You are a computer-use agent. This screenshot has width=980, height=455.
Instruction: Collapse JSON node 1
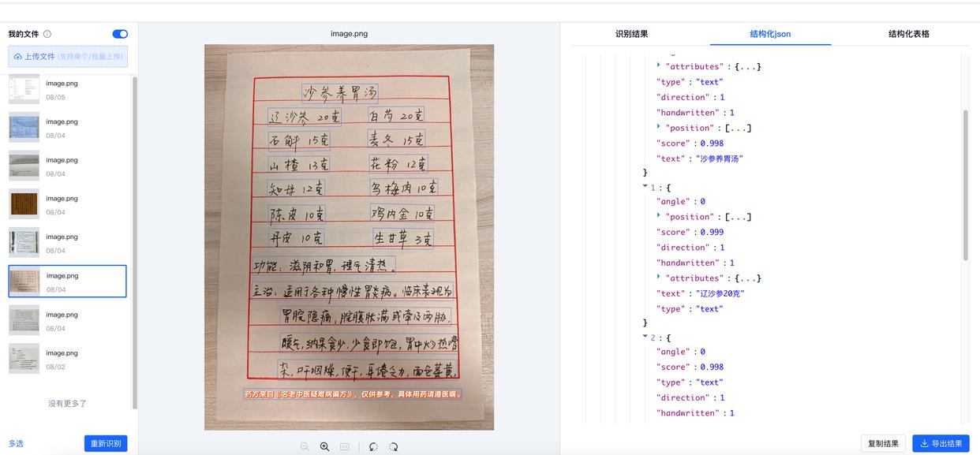click(645, 187)
